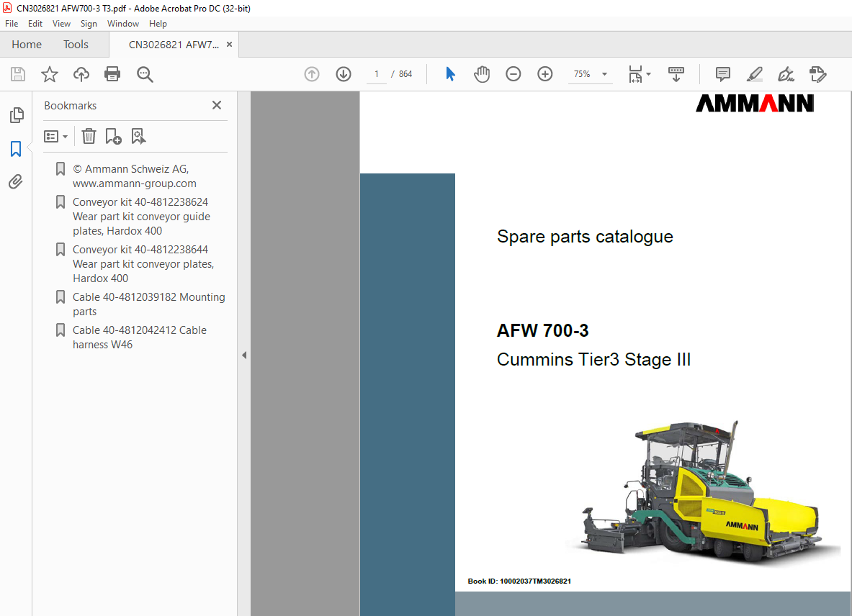Click the Save file icon

tap(18, 74)
